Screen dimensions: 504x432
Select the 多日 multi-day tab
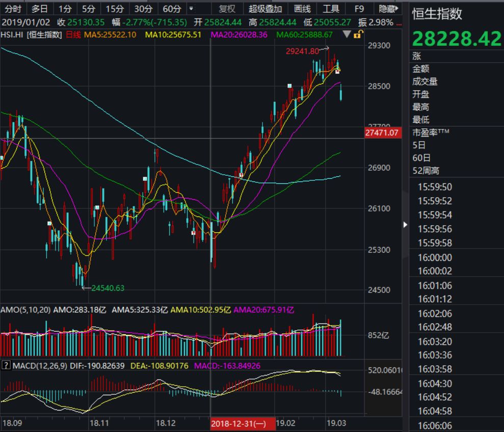tap(39, 9)
